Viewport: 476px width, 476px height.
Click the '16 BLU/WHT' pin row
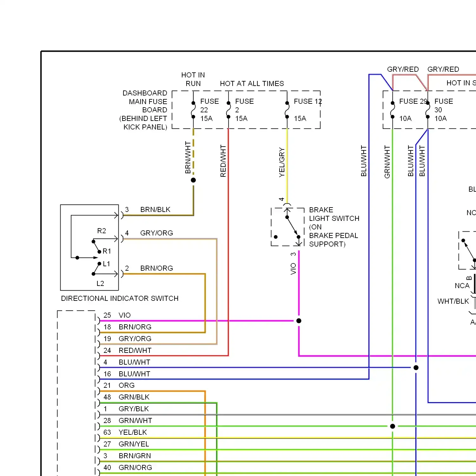[127, 374]
